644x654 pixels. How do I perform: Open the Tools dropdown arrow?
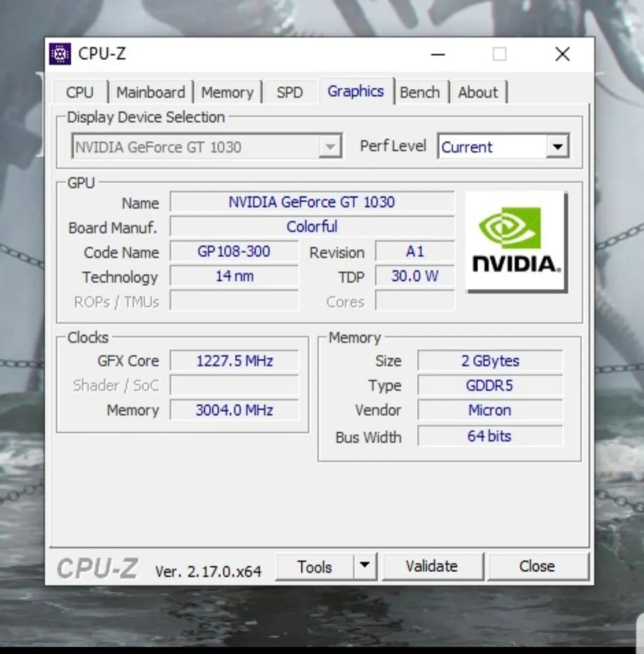point(364,566)
